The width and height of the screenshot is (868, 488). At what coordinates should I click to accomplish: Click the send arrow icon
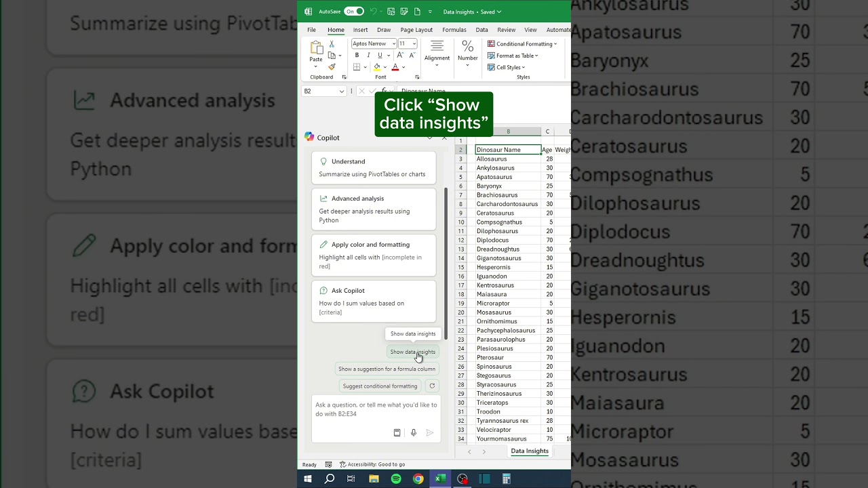pos(430,432)
